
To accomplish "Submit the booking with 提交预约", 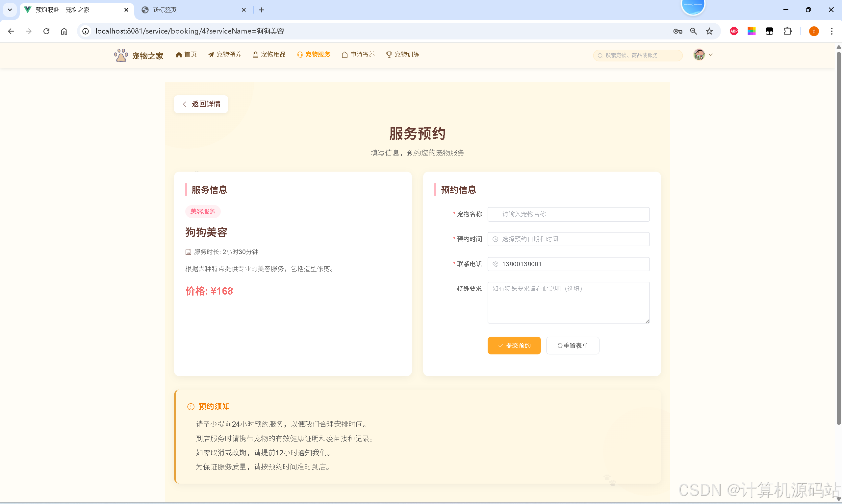I will coord(514,346).
